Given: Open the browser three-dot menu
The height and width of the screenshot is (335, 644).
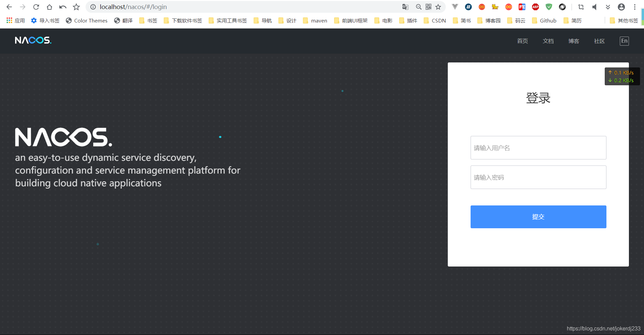Looking at the screenshot, I should (635, 7).
